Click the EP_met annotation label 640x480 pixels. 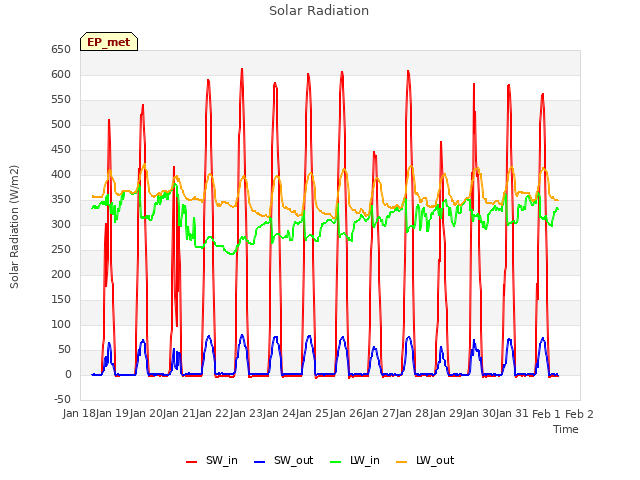coord(109,42)
